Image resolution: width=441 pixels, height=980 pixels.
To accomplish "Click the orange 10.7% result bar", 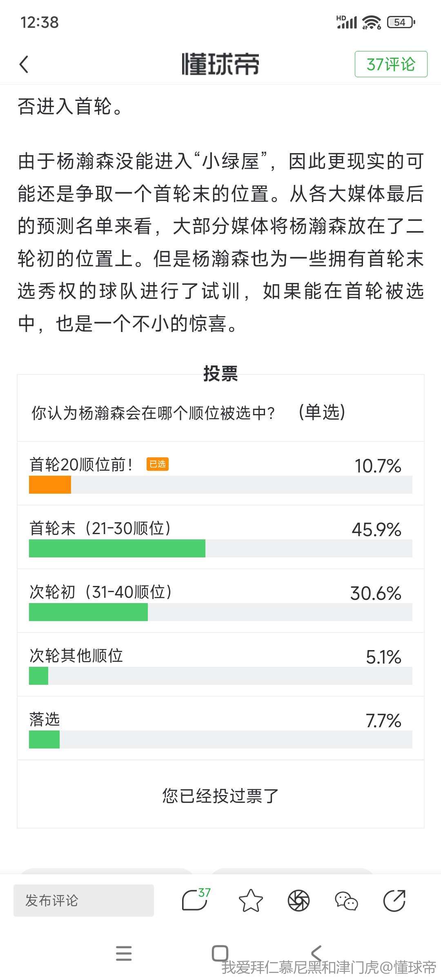I will pos(50,485).
